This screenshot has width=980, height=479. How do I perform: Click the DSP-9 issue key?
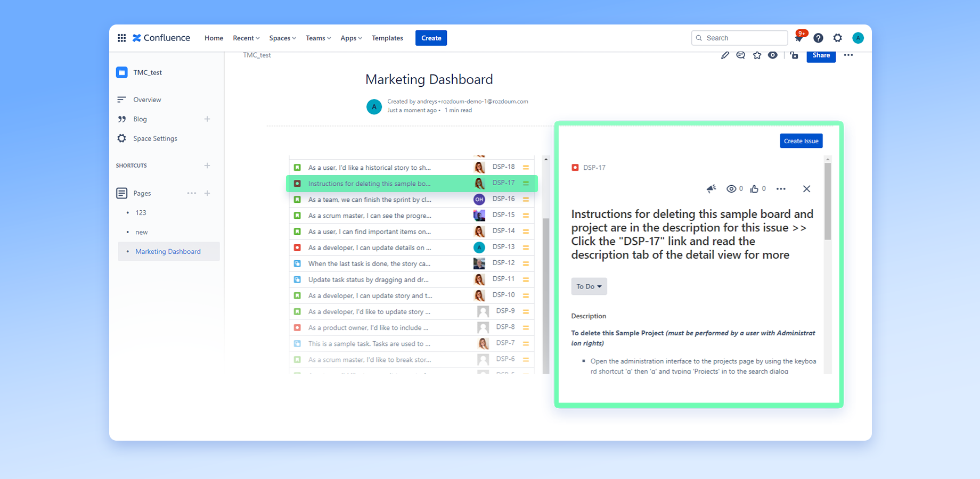point(505,311)
